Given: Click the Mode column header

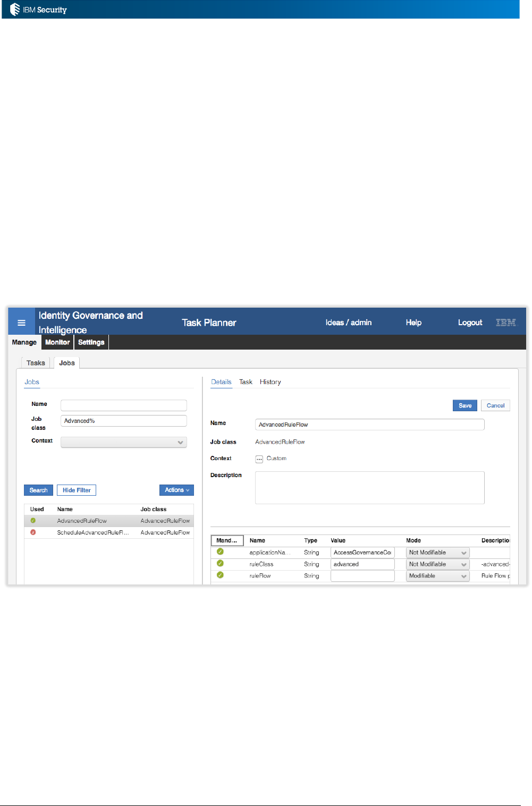Looking at the screenshot, I should pyautogui.click(x=413, y=540).
